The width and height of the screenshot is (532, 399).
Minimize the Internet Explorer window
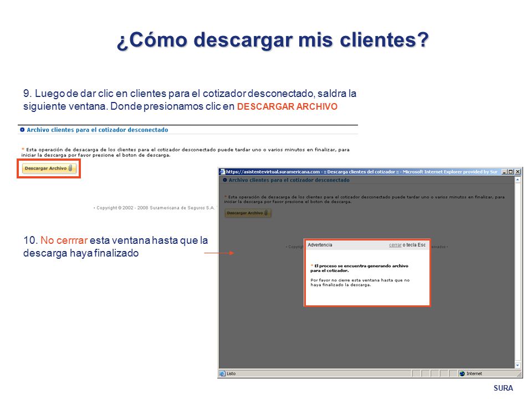click(x=504, y=172)
